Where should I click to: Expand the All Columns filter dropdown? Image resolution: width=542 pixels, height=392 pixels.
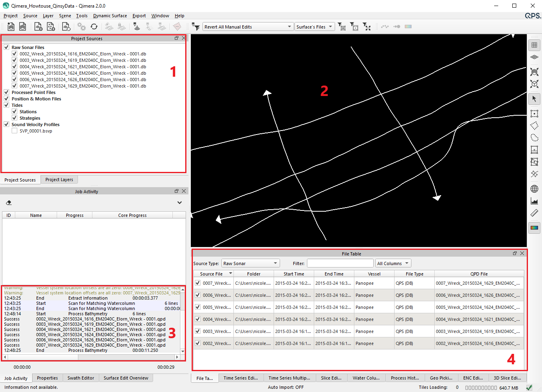click(393, 263)
